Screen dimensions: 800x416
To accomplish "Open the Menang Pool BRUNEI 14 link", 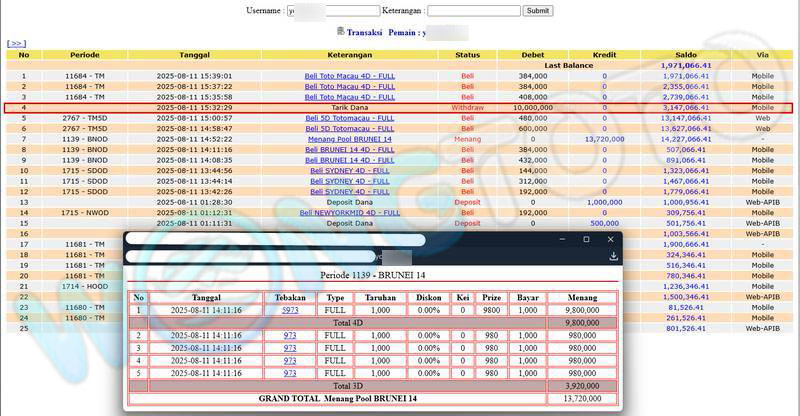I will [x=349, y=139].
